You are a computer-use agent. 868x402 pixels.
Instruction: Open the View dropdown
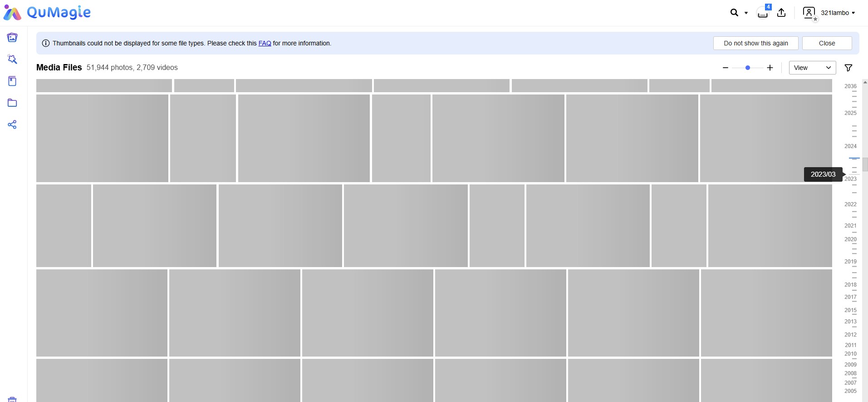click(x=812, y=68)
